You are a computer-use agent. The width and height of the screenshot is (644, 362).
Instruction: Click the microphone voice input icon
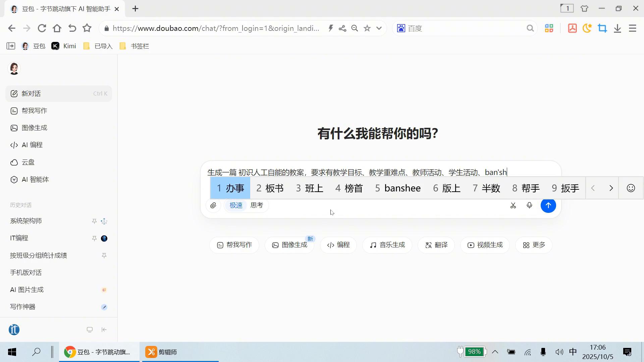(x=529, y=205)
